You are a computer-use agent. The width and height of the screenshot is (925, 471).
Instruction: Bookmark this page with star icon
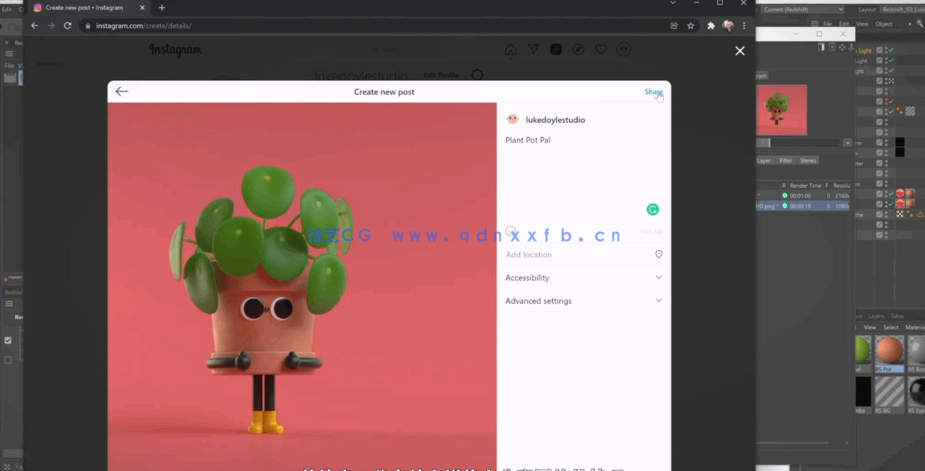click(x=690, y=25)
